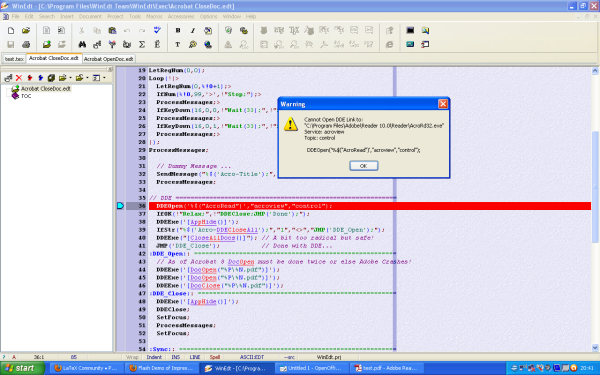
Task: Switch to the test.tex document tab
Action: (x=14, y=59)
